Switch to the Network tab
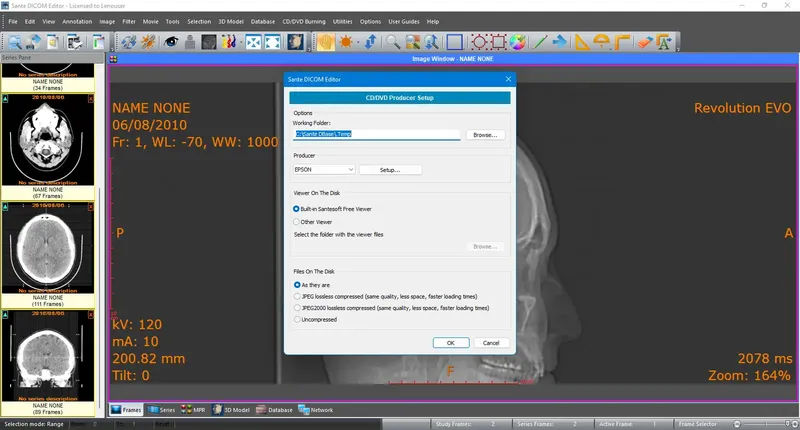Screen dimensions: 800x430 click(x=316, y=410)
